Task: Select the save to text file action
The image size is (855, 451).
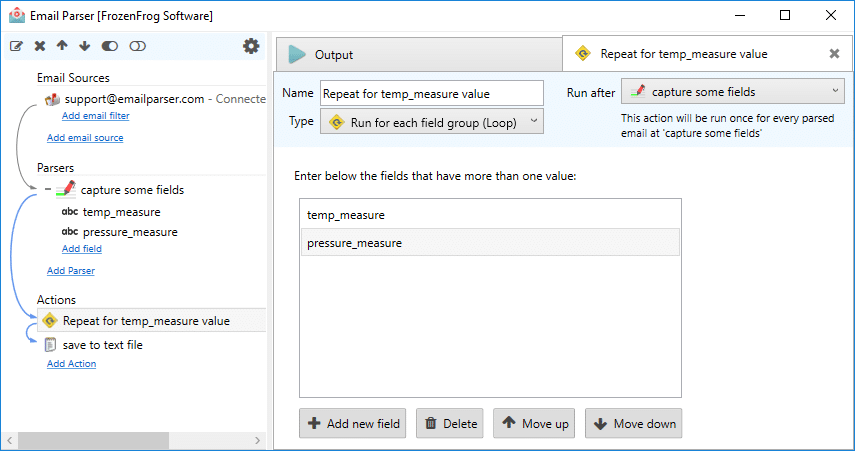Action: pyautogui.click(x=103, y=345)
